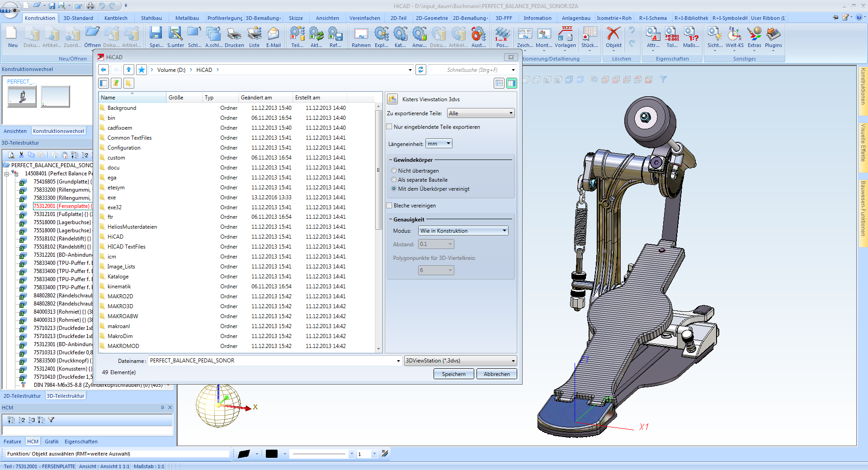This screenshot has width=868, height=470.
Task: Switch to the Stahlbau ribbon tab
Action: click(x=151, y=18)
